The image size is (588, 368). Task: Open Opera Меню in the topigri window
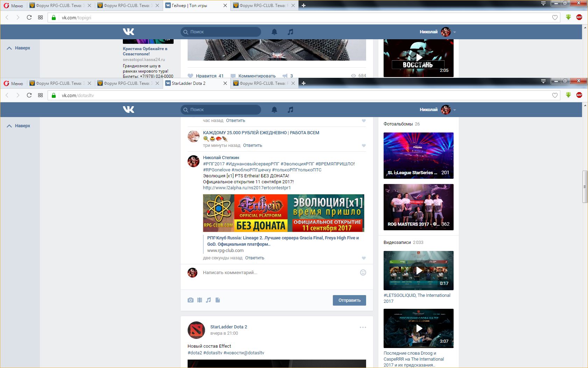coord(13,5)
